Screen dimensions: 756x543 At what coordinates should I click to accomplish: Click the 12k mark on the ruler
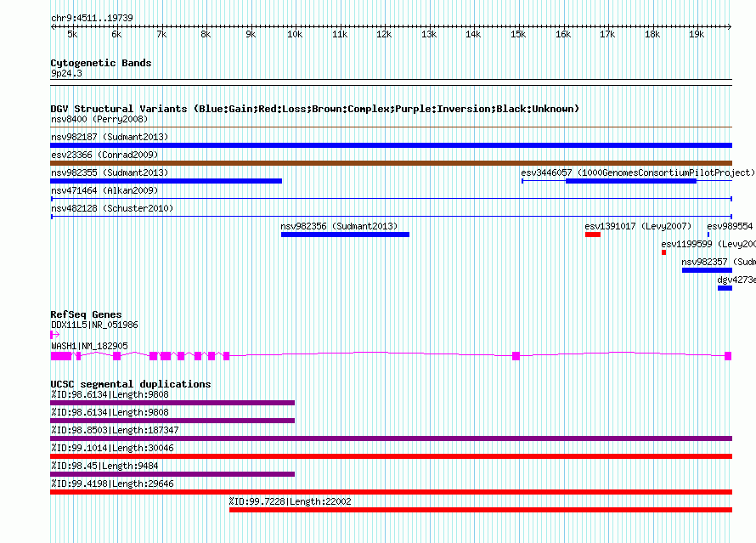(384, 34)
